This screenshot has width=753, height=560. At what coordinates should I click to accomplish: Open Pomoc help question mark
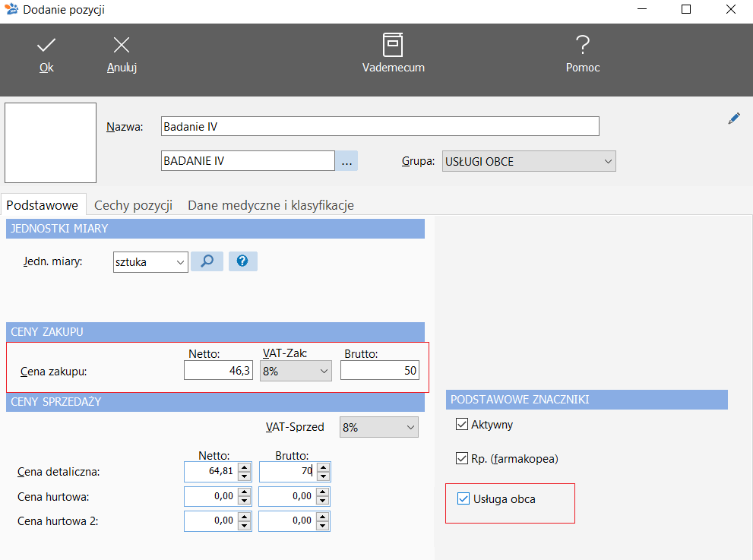pyautogui.click(x=583, y=54)
